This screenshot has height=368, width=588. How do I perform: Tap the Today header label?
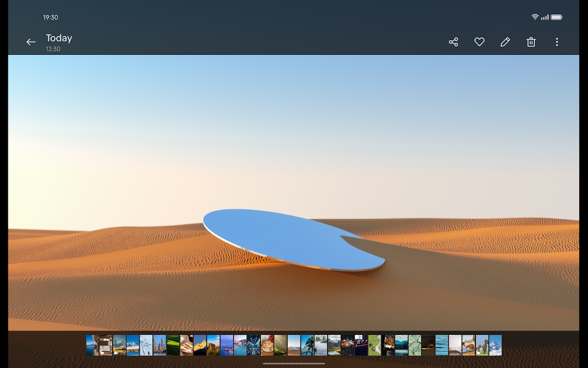point(59,38)
